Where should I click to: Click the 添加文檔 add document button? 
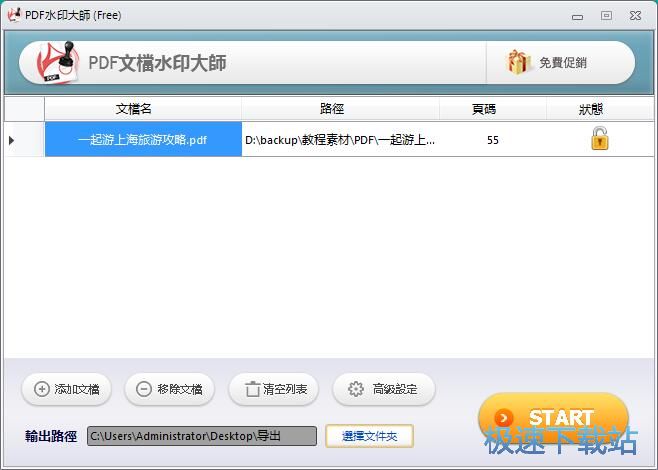coord(66,389)
